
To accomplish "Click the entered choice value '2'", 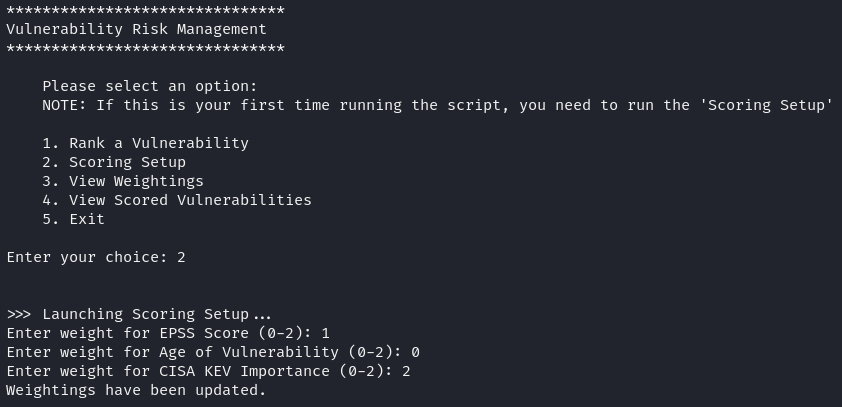I will click(x=181, y=257).
